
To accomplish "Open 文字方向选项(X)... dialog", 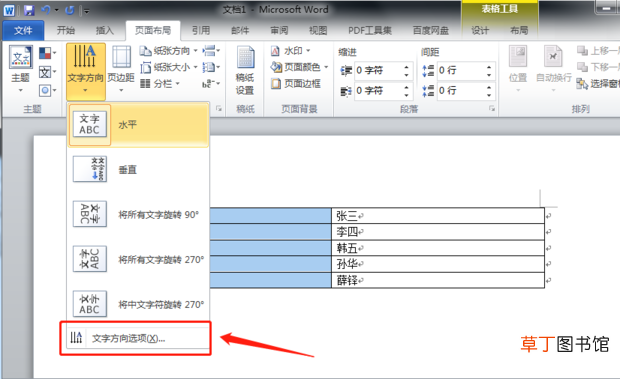I will [138, 338].
